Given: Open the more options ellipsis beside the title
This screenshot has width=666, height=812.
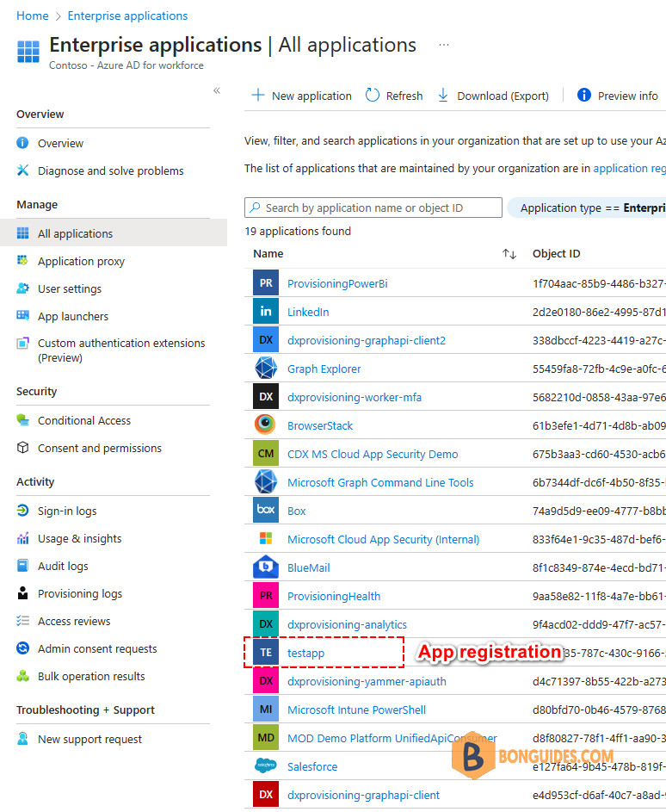Looking at the screenshot, I should (x=443, y=45).
